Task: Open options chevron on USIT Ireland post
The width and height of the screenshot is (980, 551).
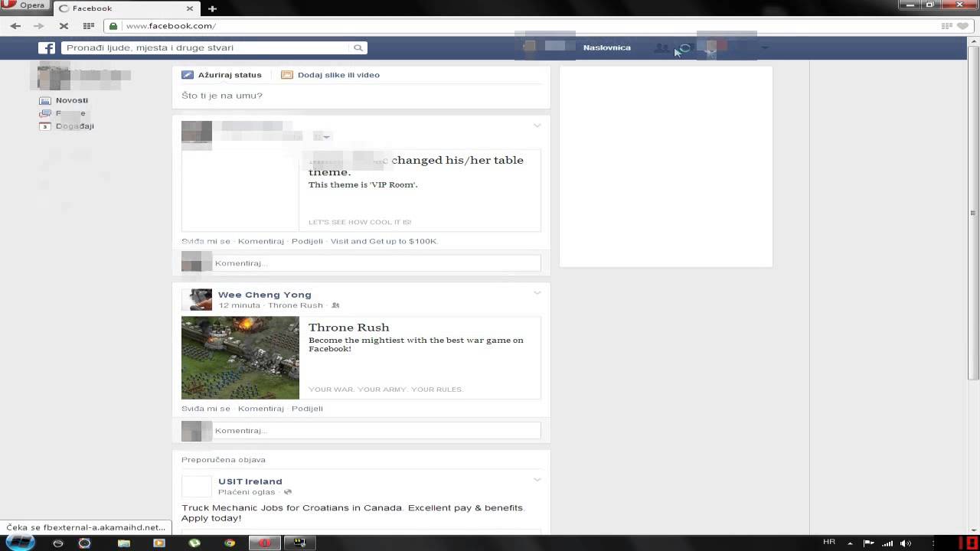Action: [x=537, y=480]
